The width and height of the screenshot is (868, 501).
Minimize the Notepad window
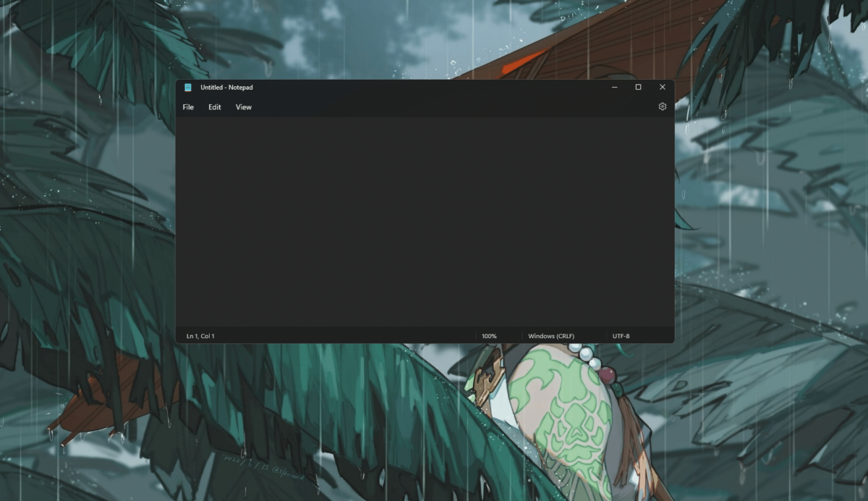[x=614, y=87]
